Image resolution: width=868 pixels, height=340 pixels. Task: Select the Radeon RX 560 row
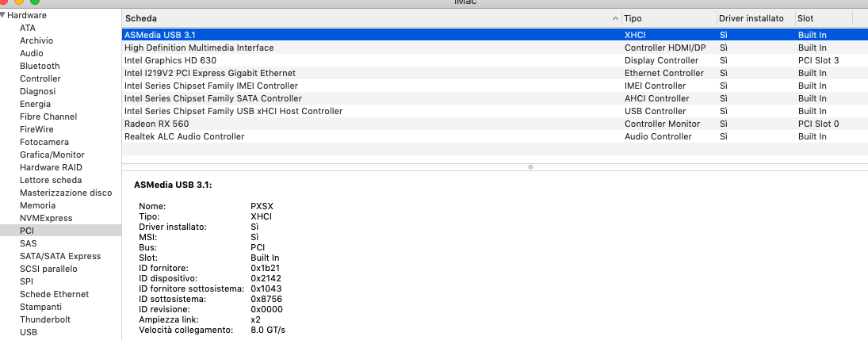[495, 124]
